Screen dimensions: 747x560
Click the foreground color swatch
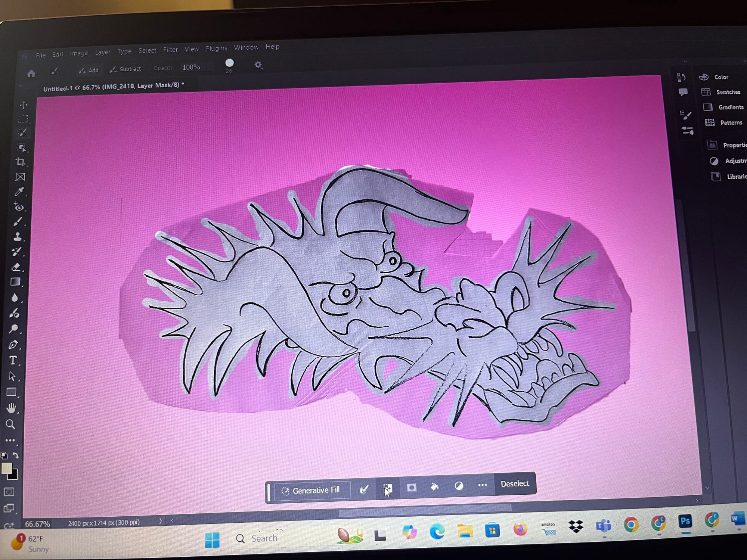click(6, 469)
